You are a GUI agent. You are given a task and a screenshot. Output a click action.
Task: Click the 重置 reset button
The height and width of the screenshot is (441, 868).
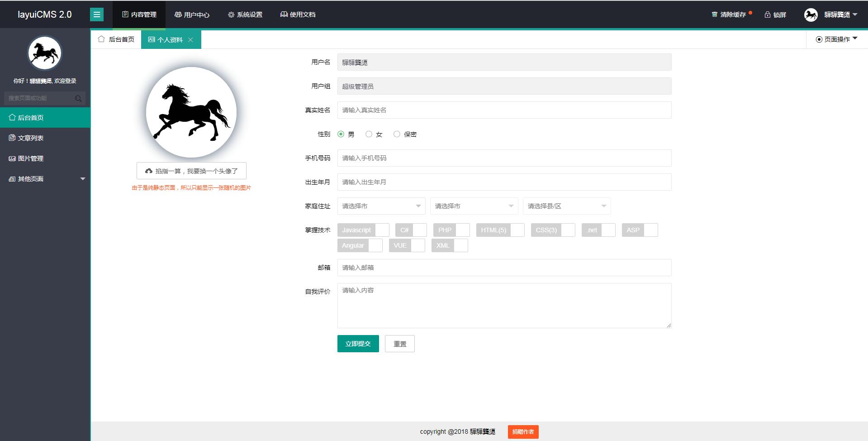point(399,344)
